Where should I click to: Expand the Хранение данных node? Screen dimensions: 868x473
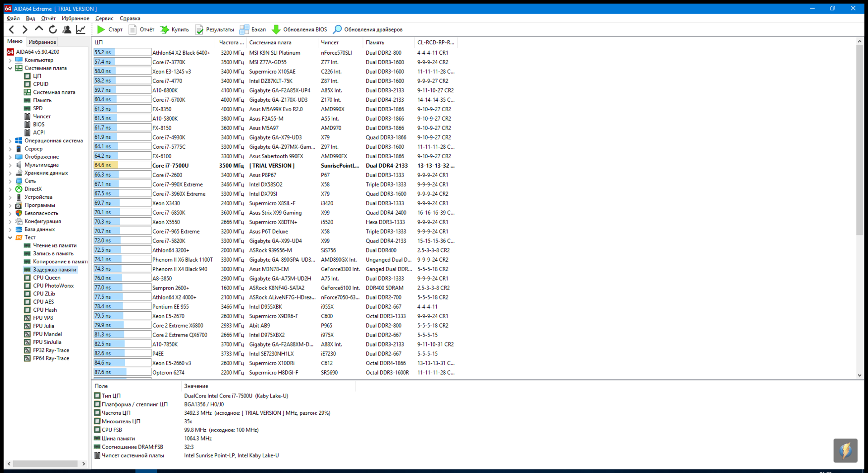10,173
